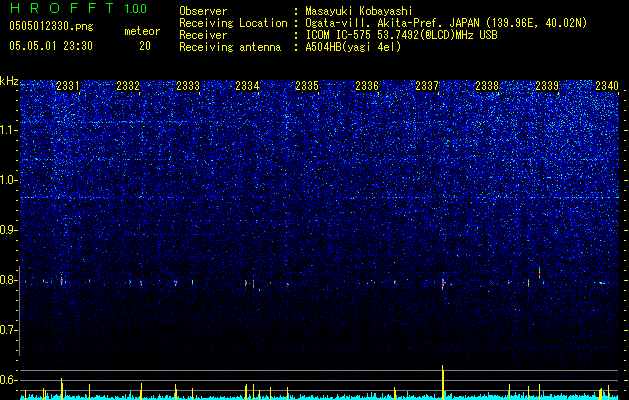Click the Observer label

[x=203, y=11]
